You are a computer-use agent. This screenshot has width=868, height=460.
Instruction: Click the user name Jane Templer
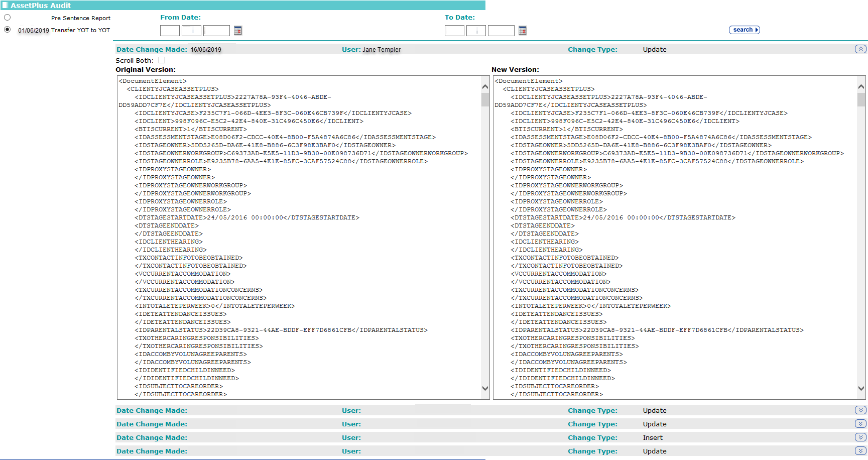(x=382, y=50)
